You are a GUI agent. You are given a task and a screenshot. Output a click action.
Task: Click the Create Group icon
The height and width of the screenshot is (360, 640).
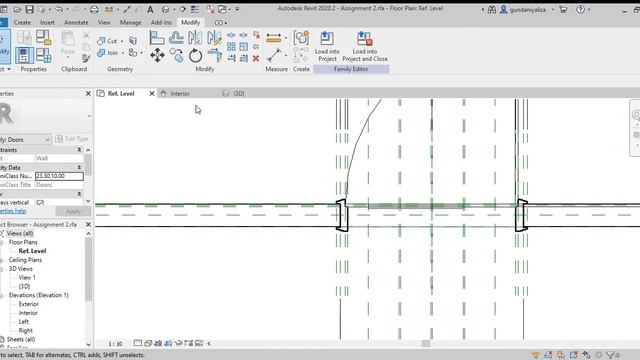click(301, 38)
